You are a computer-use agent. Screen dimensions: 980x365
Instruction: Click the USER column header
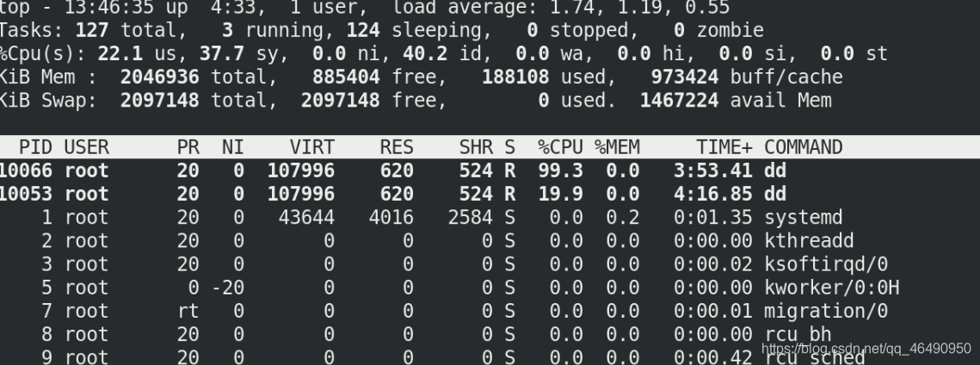(87, 147)
